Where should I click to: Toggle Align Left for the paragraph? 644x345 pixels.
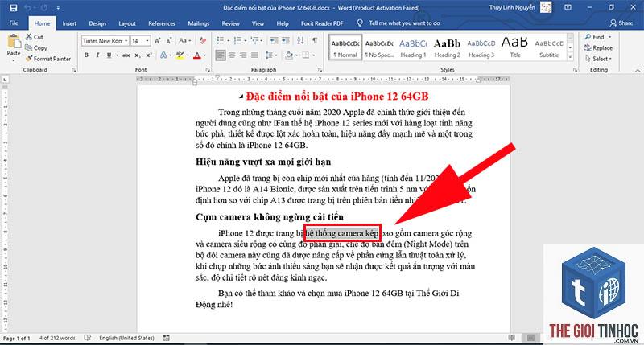[x=221, y=55]
